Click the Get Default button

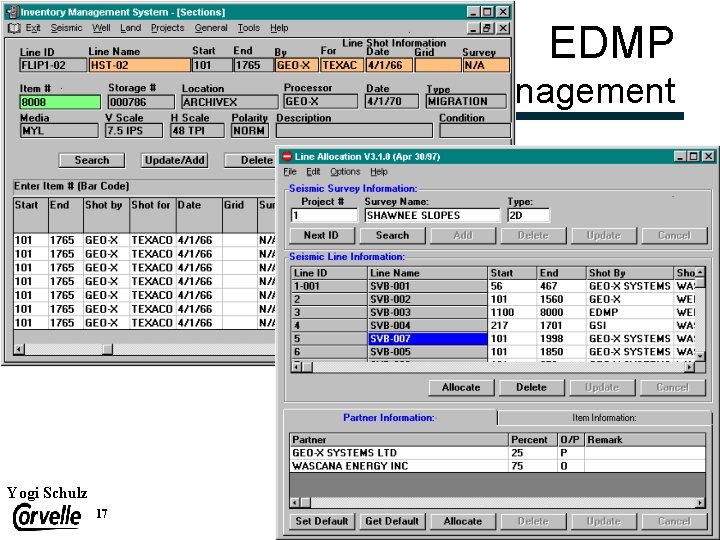pos(392,522)
